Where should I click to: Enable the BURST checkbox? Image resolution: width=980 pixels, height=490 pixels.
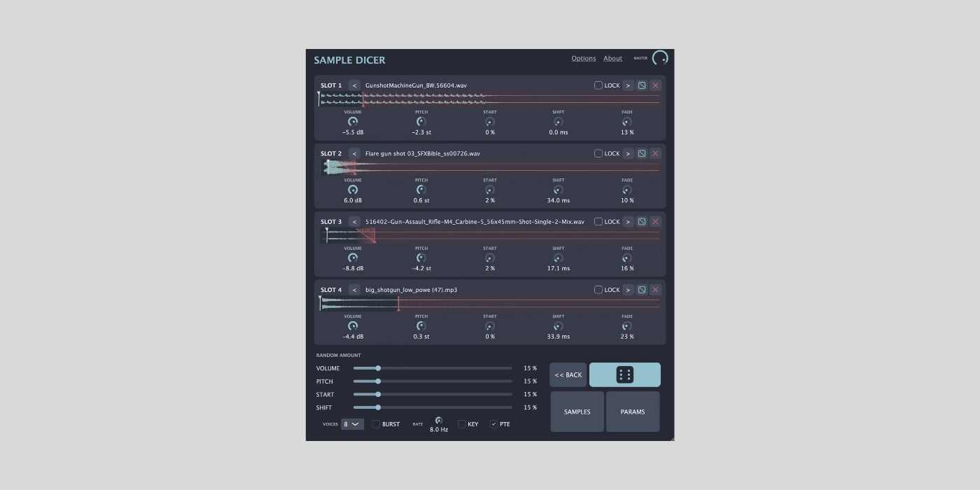click(376, 424)
